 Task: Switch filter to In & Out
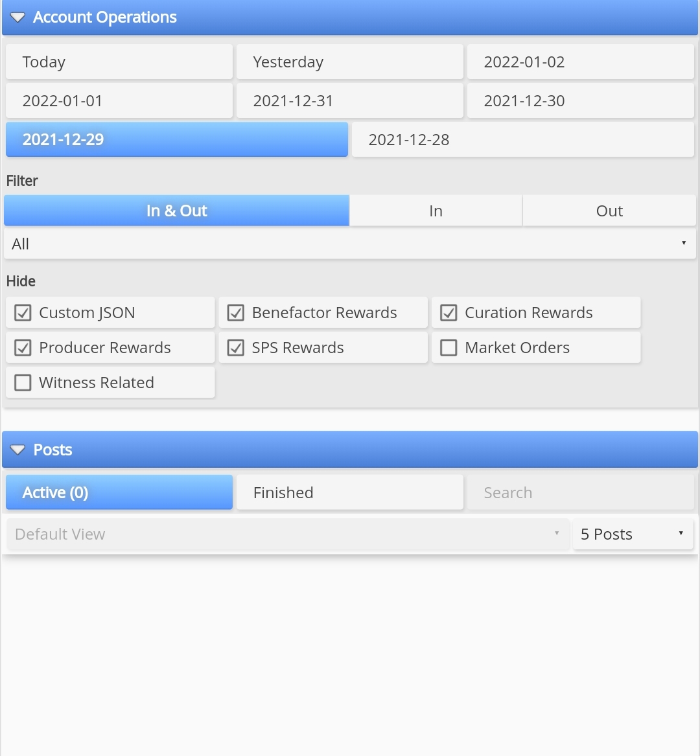click(x=176, y=211)
